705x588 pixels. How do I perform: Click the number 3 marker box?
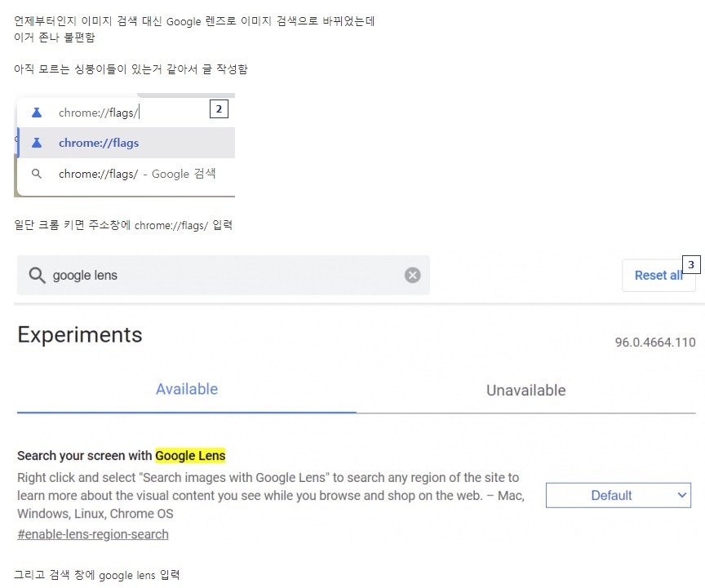click(691, 265)
